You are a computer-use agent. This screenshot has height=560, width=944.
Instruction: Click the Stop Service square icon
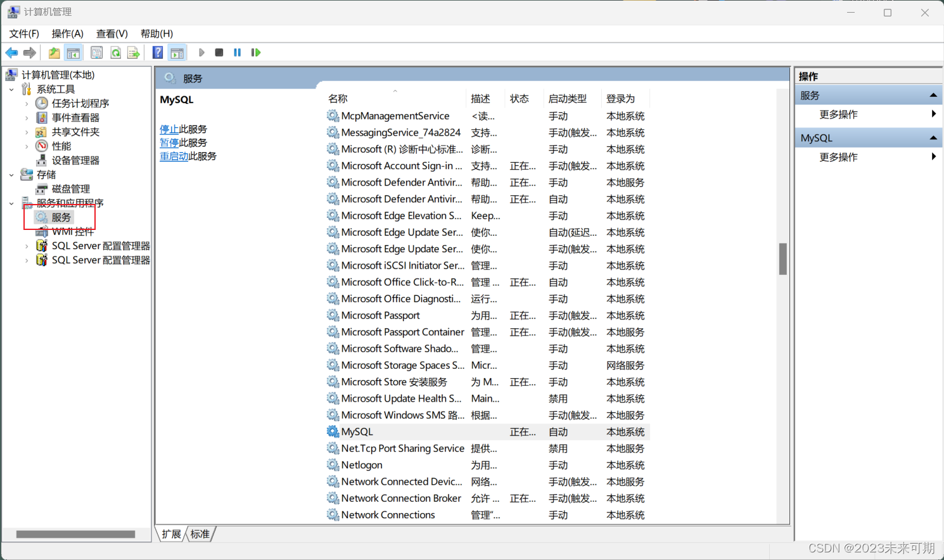pos(219,53)
